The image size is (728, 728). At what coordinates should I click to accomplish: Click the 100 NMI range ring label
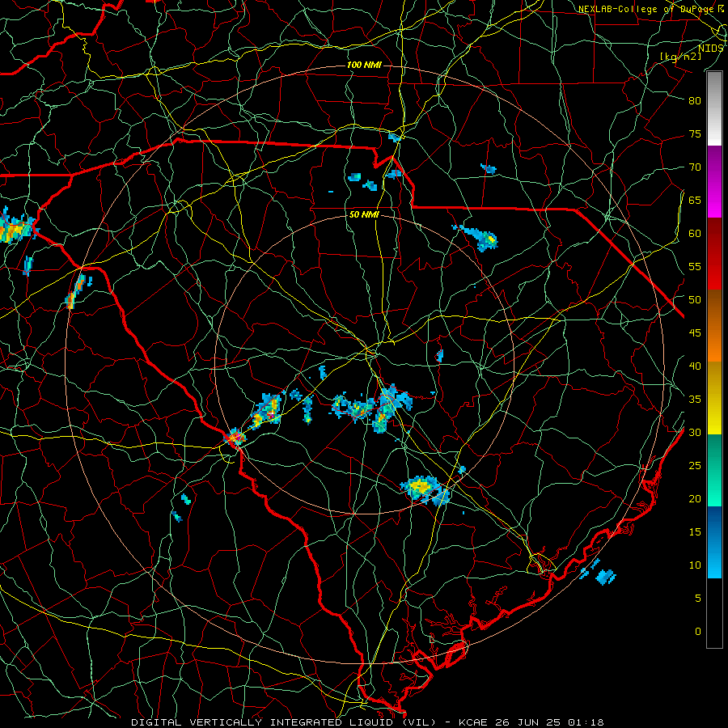tap(364, 65)
